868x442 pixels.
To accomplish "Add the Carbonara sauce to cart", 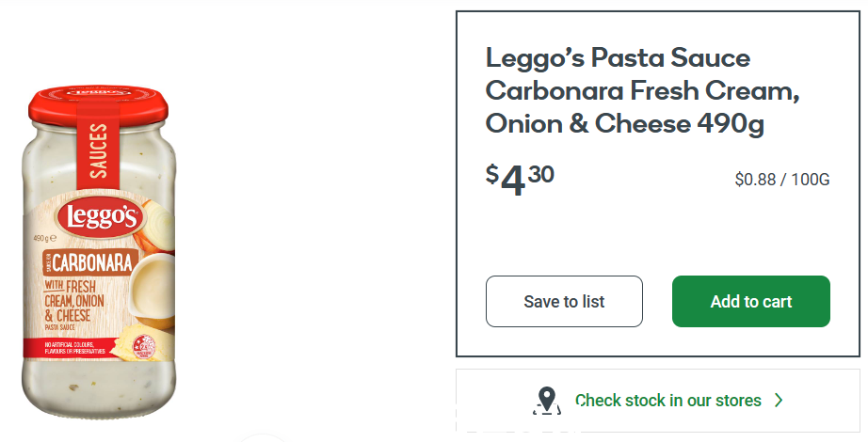I will click(x=751, y=302).
